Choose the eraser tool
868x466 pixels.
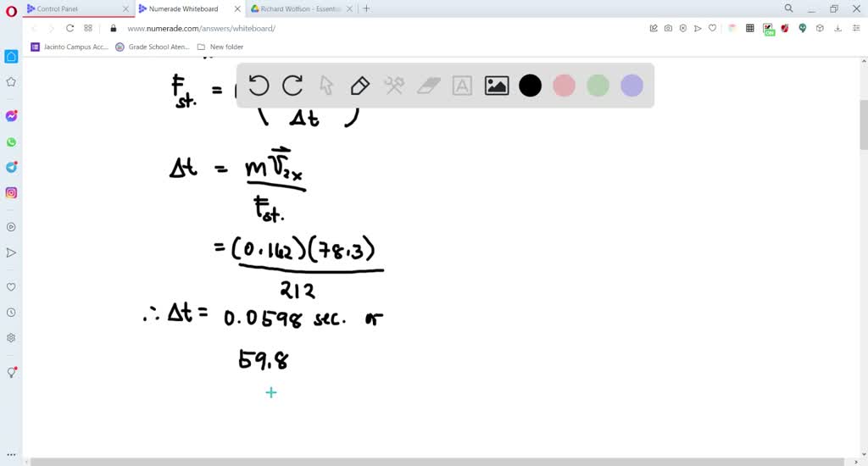pyautogui.click(x=431, y=86)
